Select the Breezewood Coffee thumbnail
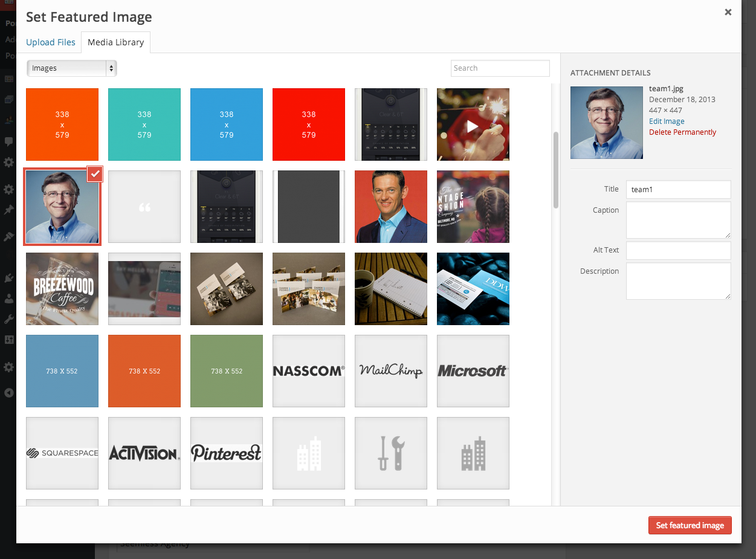Image resolution: width=756 pixels, height=559 pixels. pyautogui.click(x=62, y=289)
